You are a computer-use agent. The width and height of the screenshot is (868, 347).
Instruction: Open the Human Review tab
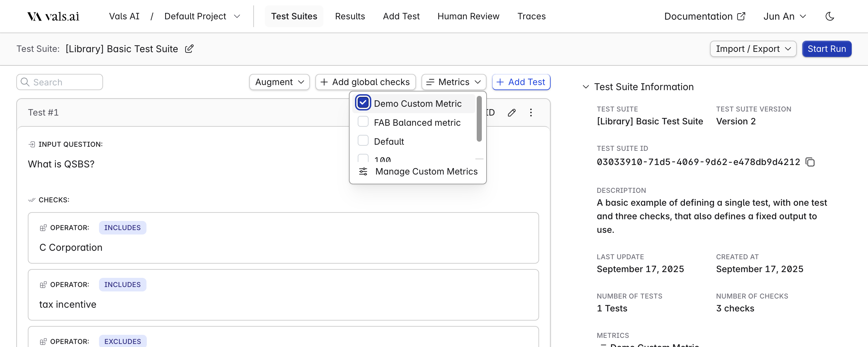468,16
